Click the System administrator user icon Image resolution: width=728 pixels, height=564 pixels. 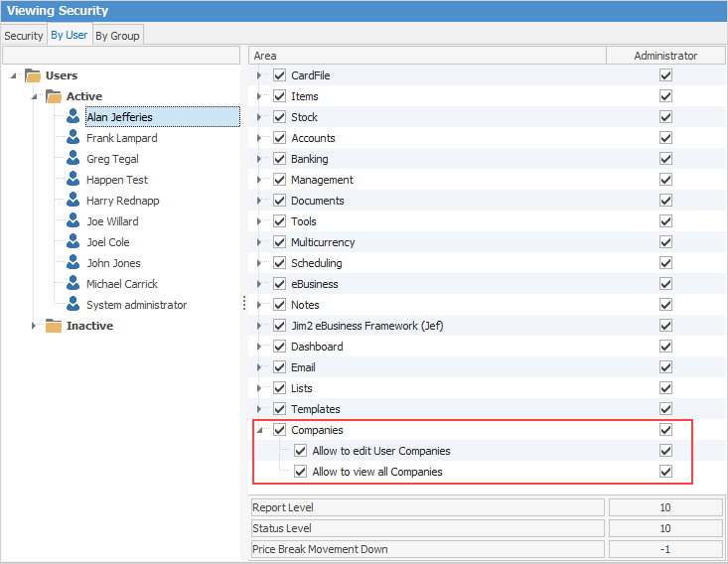[73, 305]
